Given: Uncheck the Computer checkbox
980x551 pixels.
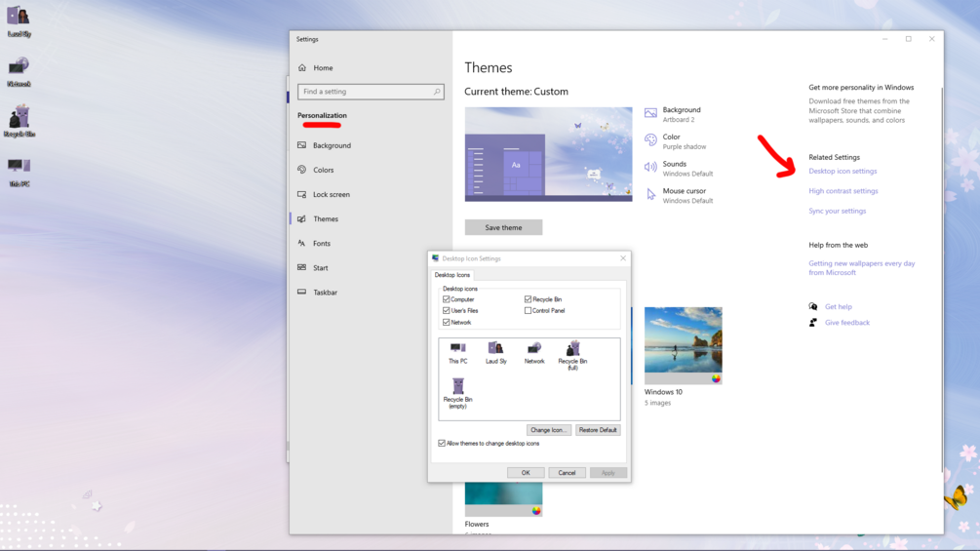Looking at the screenshot, I should point(447,299).
